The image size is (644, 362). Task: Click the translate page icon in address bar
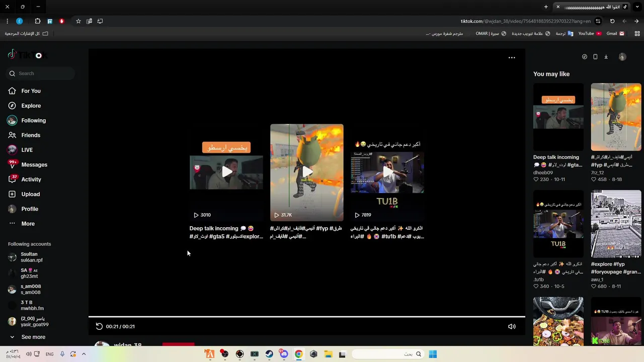pyautogui.click(x=89, y=21)
